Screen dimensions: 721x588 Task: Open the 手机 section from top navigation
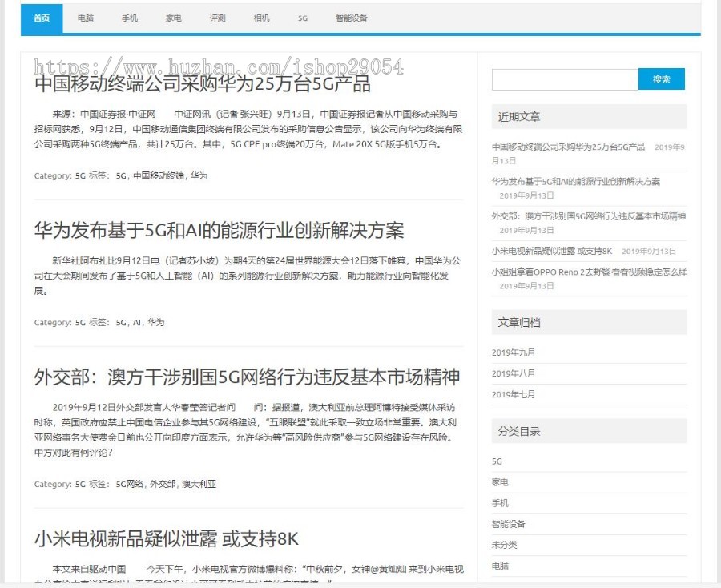tap(129, 18)
